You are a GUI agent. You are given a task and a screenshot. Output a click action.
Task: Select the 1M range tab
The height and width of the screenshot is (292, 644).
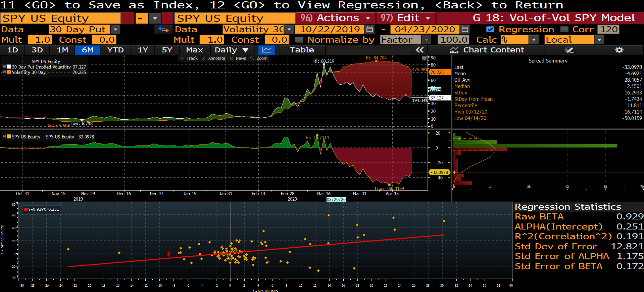click(x=62, y=50)
